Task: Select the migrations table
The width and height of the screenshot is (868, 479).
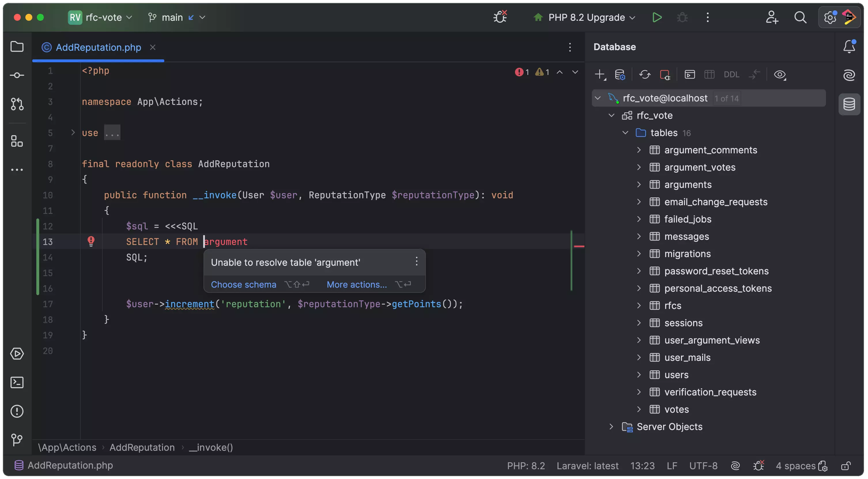Action: [687, 254]
